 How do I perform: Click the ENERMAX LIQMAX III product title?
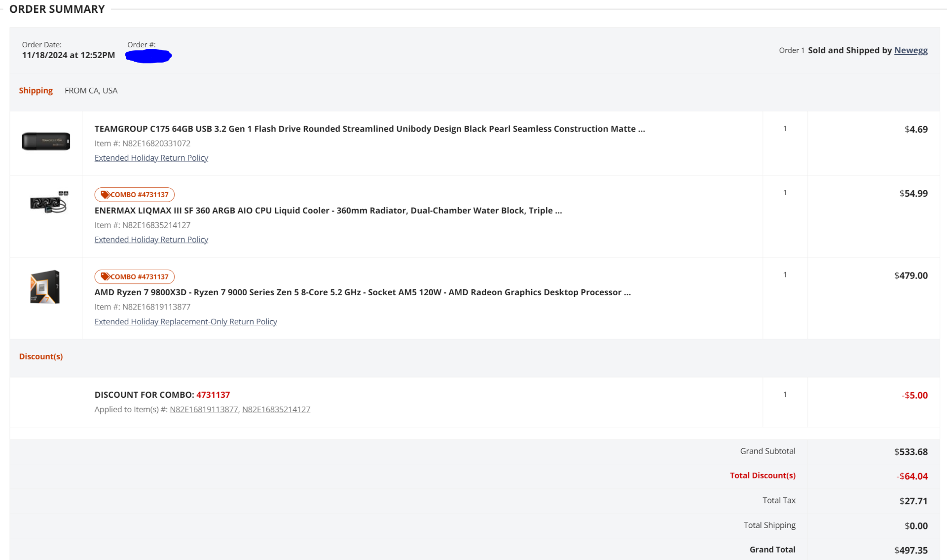coord(328,210)
